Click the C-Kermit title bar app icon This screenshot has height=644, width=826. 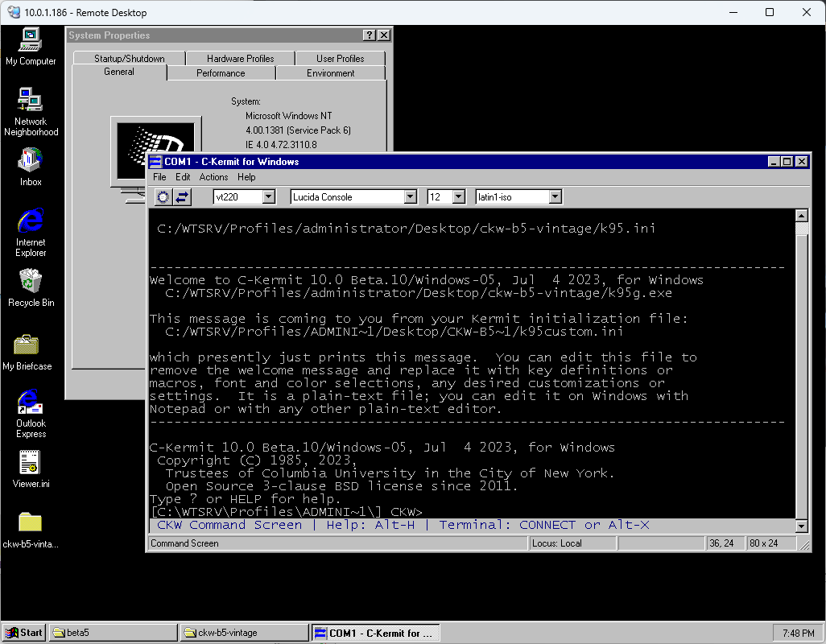(155, 162)
